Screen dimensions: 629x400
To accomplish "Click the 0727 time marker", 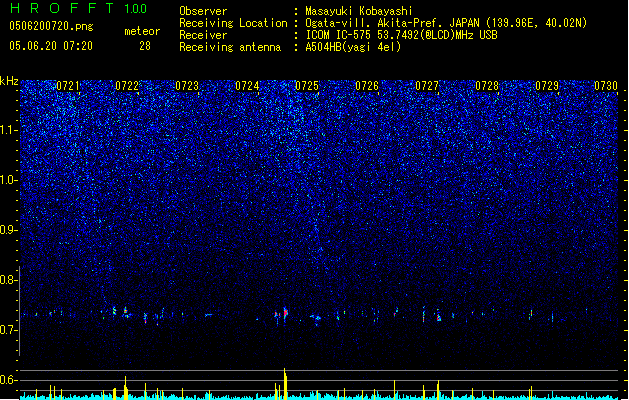I will [427, 86].
